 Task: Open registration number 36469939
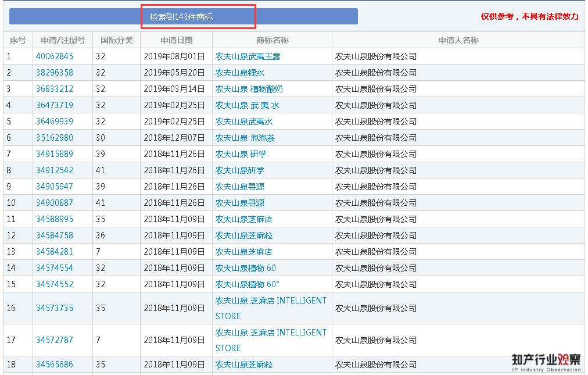[x=55, y=122]
